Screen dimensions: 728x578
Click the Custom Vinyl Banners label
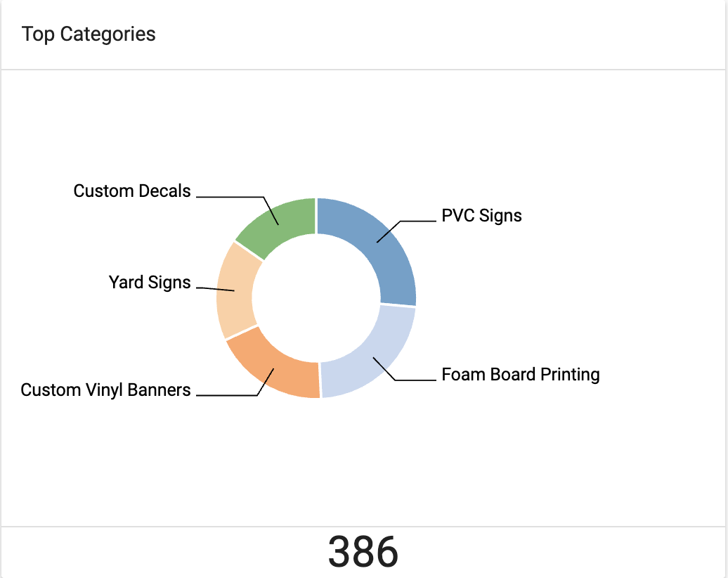click(x=106, y=390)
